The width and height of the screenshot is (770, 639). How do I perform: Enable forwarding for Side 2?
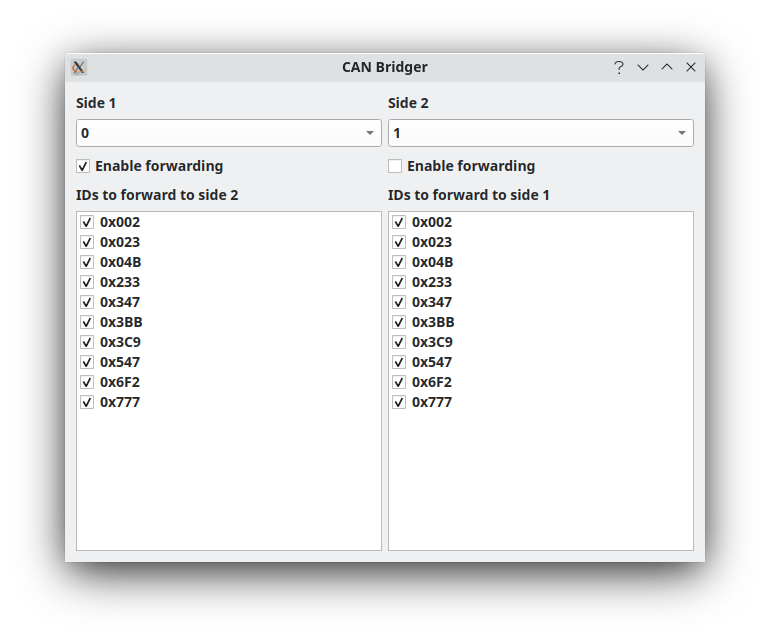pos(395,166)
